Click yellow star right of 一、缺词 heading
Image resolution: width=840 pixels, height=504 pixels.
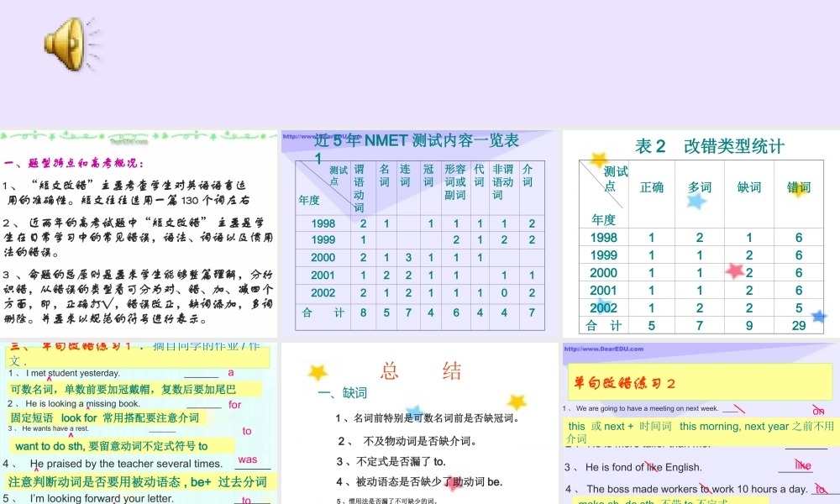pos(517,402)
